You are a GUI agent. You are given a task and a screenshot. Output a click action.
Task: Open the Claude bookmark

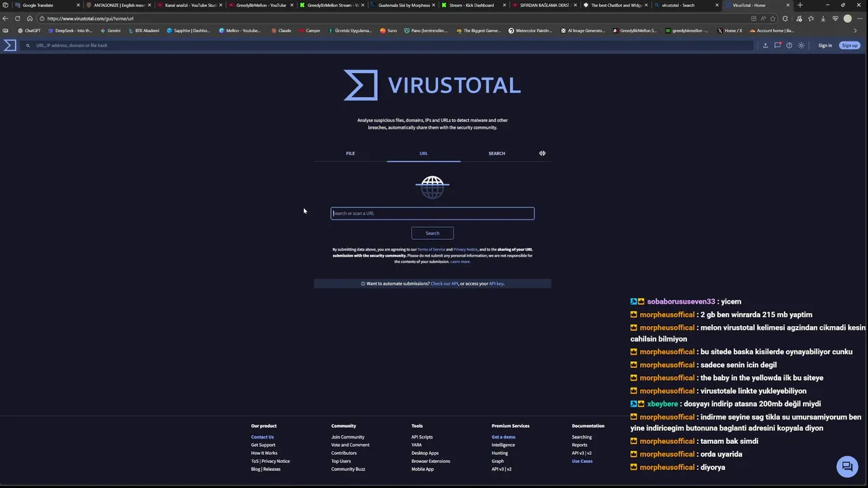coord(281,30)
